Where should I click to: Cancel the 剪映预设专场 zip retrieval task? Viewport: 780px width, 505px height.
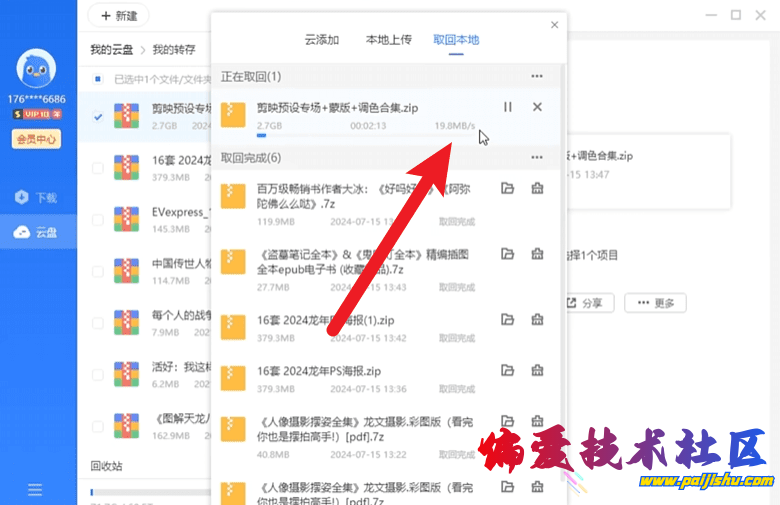[537, 107]
